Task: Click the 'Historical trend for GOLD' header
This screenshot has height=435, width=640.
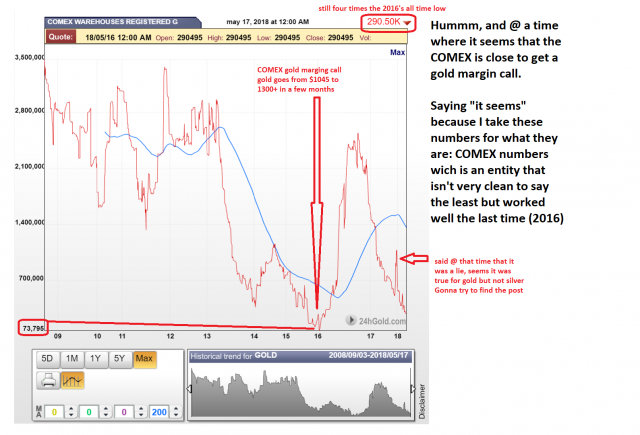Action: tap(233, 355)
